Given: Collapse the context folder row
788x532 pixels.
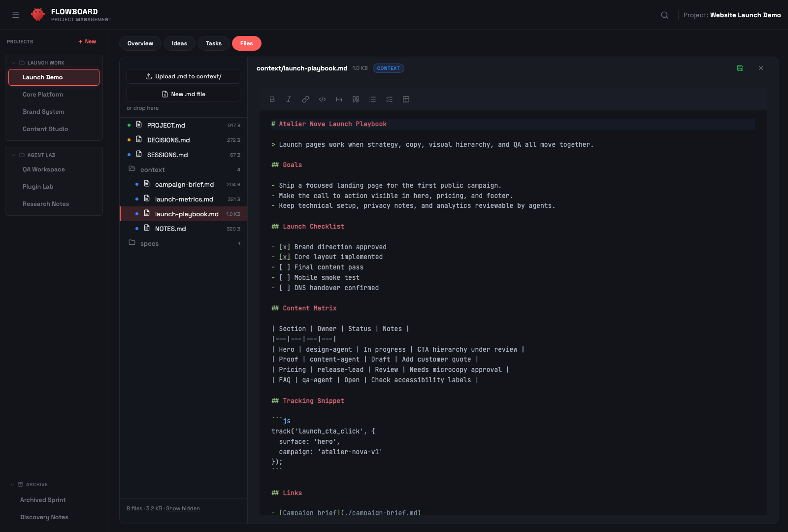Looking at the screenshot, I should (183, 169).
